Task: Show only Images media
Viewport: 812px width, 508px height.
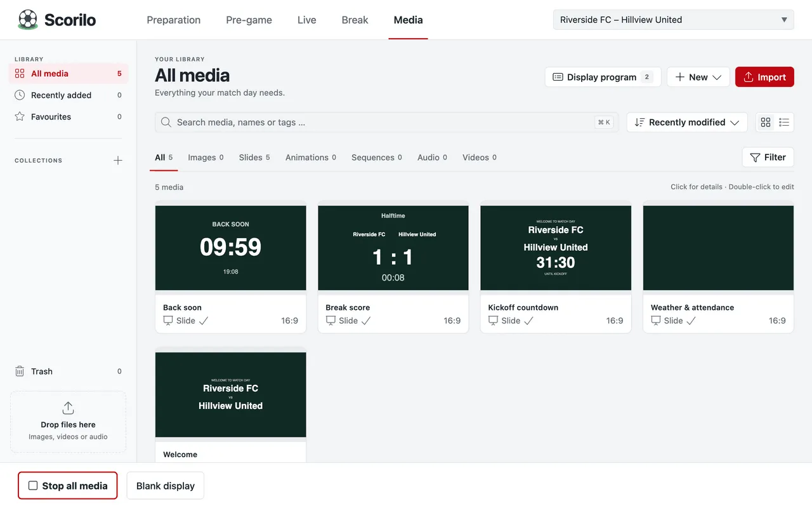Action: (206, 157)
